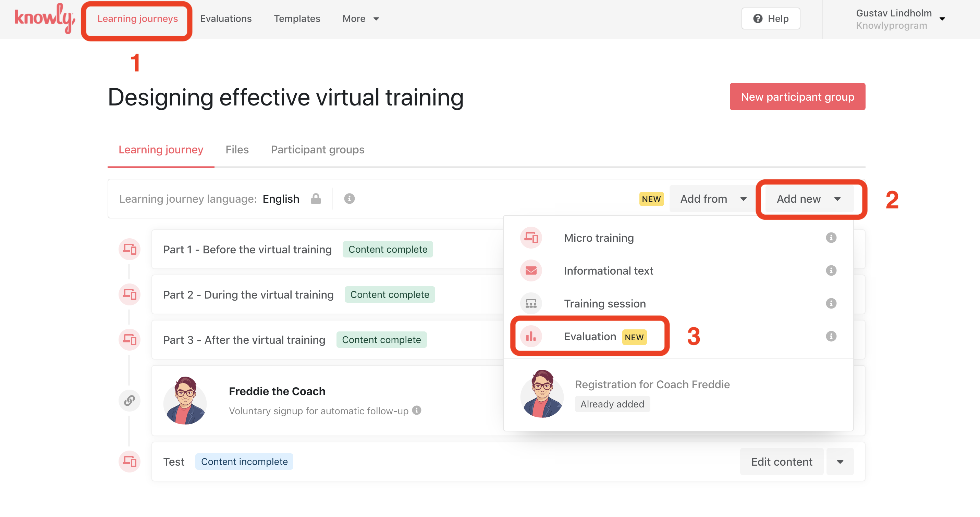Click the Knowly logo
980x517 pixels.
pyautogui.click(x=44, y=18)
